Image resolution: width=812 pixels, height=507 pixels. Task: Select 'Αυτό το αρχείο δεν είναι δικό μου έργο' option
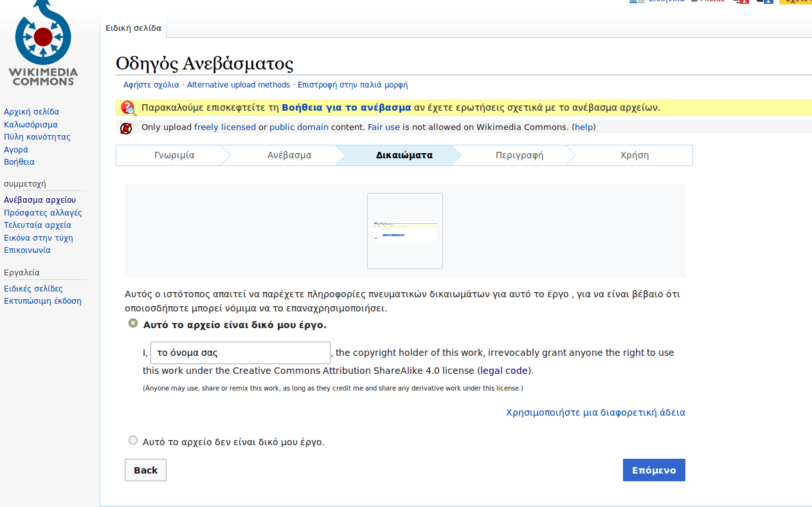click(x=133, y=441)
